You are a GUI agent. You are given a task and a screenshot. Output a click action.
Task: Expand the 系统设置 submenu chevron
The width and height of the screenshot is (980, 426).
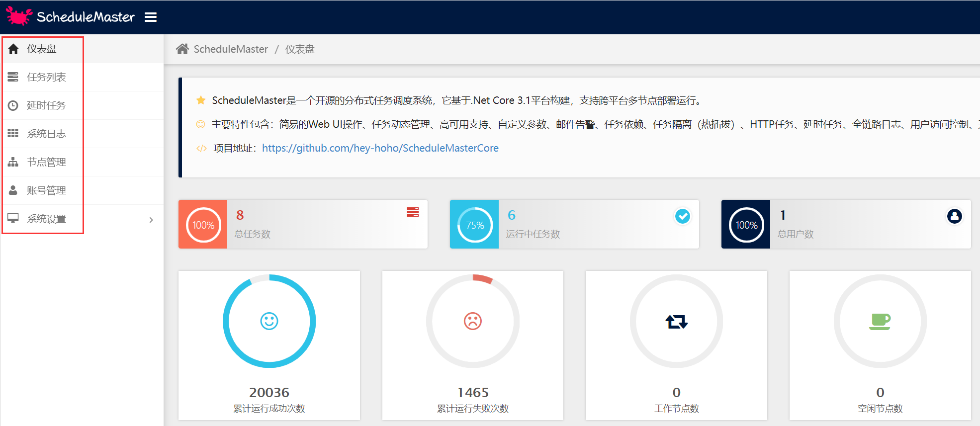[x=151, y=220]
